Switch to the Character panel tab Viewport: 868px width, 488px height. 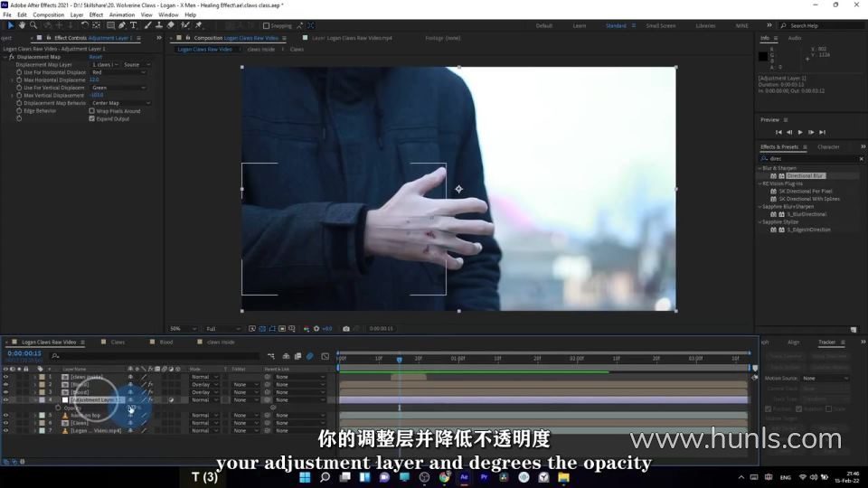[828, 146]
